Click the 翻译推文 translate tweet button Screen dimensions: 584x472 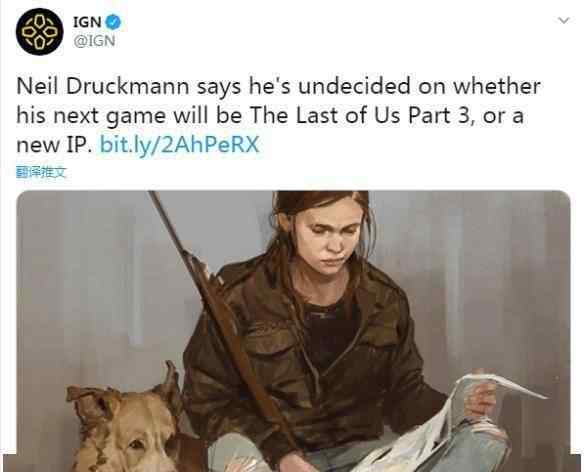click(41, 172)
